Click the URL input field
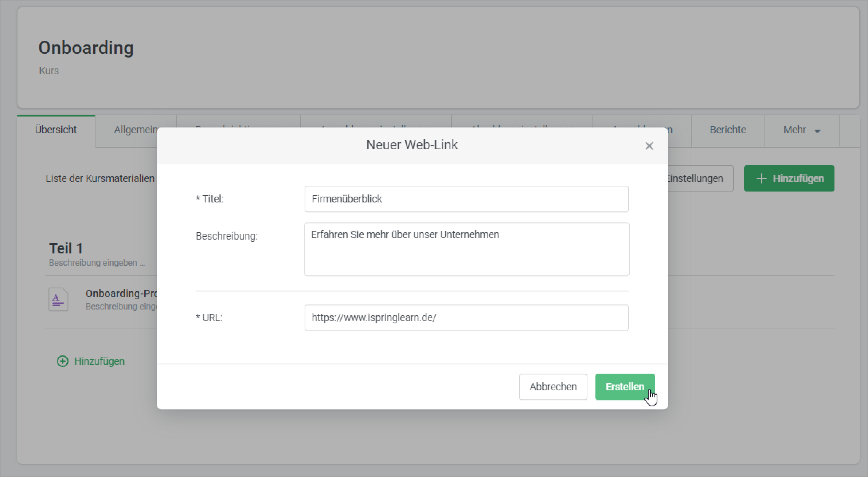Viewport: 868px width, 477px height. 466,318
